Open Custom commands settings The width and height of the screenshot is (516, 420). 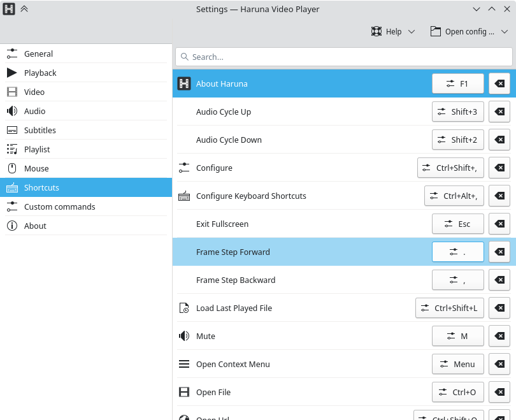86,206
